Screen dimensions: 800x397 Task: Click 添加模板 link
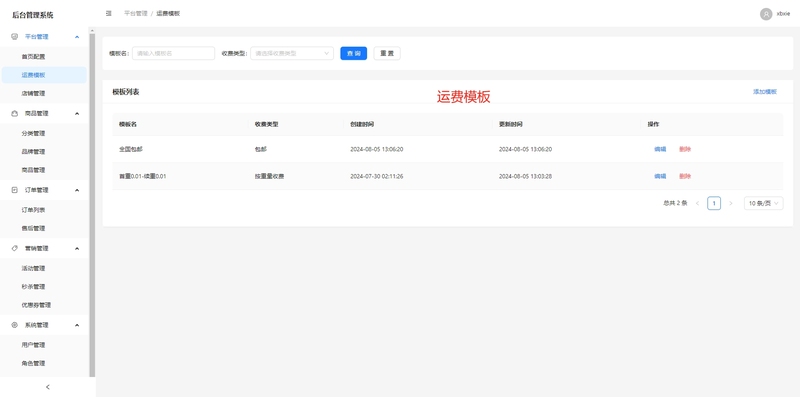click(x=765, y=92)
